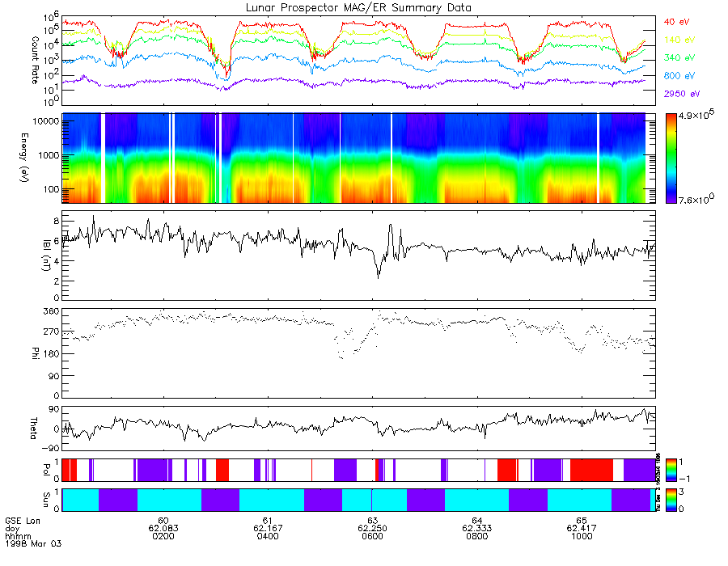Click the 2950 eV purple legend label
Screen dimensions: 728x566
(682, 94)
